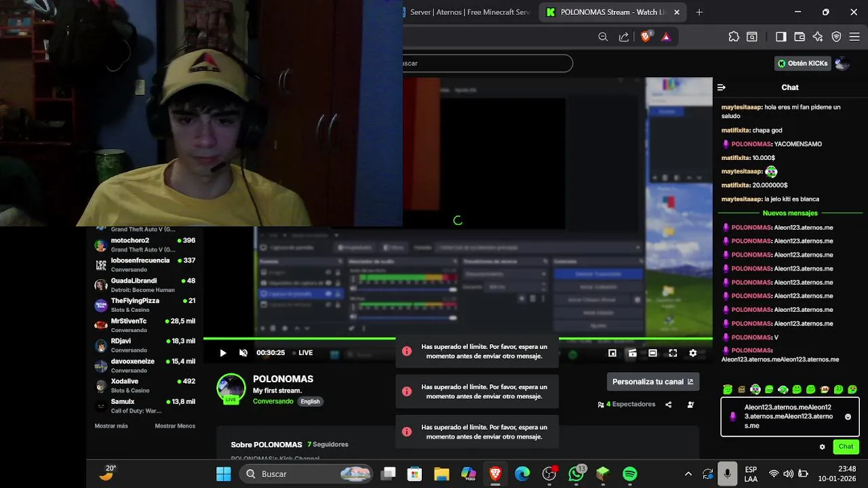Open player settings gear

pos(693,353)
